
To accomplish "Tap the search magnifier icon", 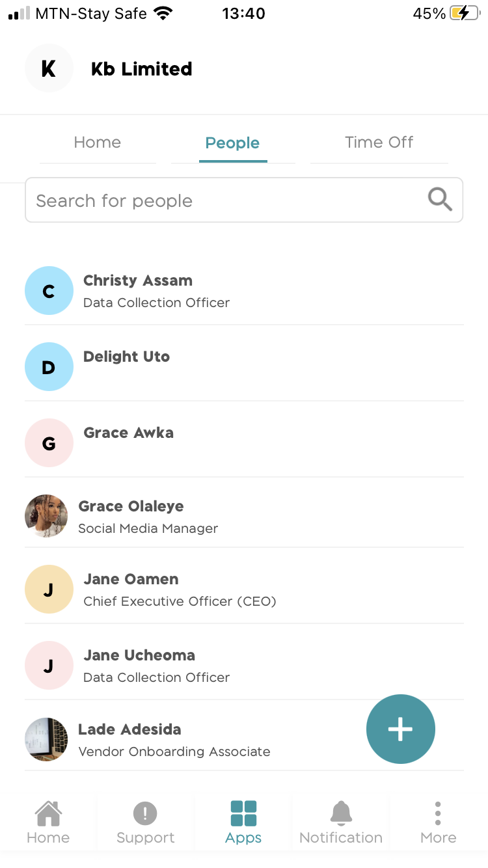I will (440, 200).
